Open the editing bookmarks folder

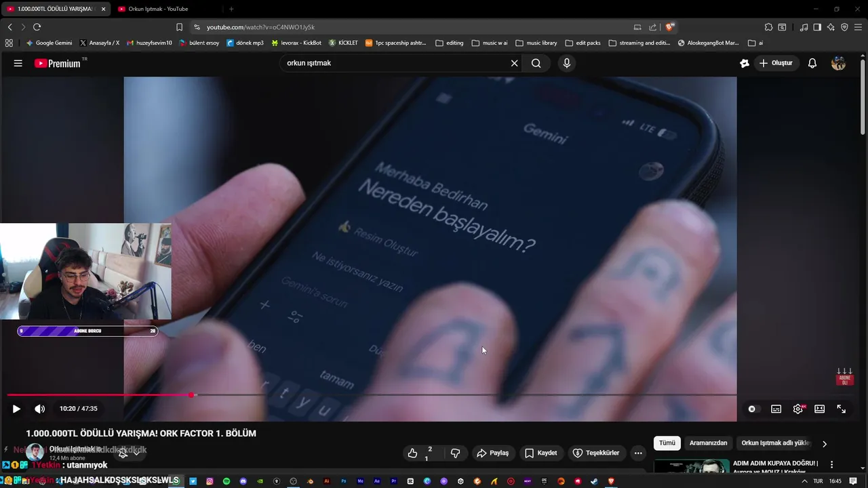coord(450,43)
